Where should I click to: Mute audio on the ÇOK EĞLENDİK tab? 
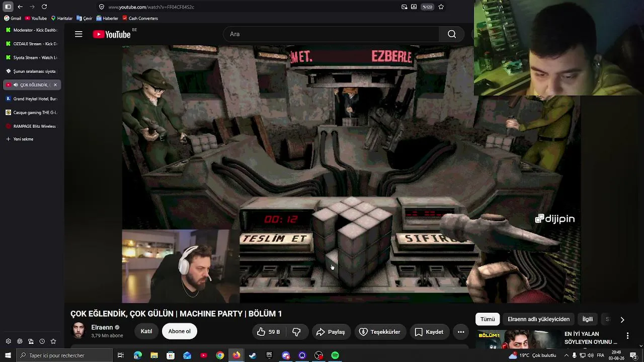click(16, 85)
